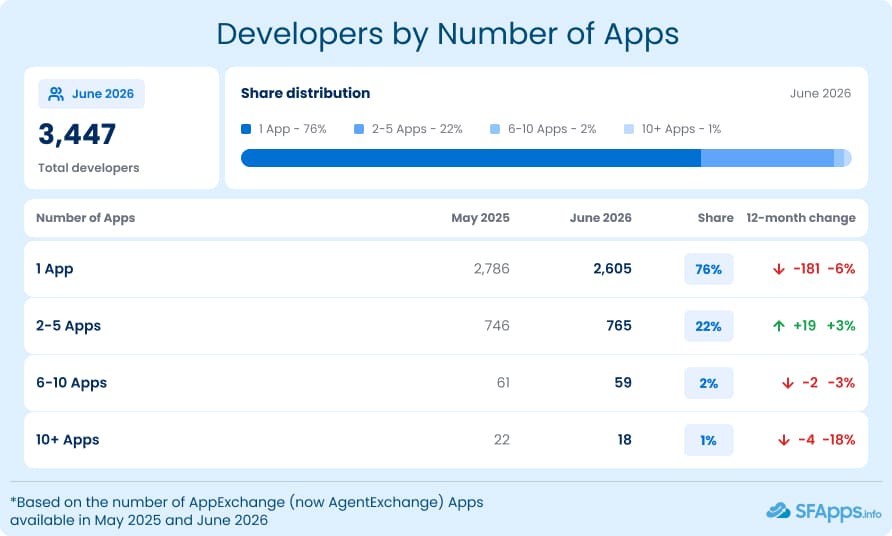Viewport: 892px width, 536px height.
Task: Click the red down arrow in the 6-10 Apps row
Action: coord(787,383)
